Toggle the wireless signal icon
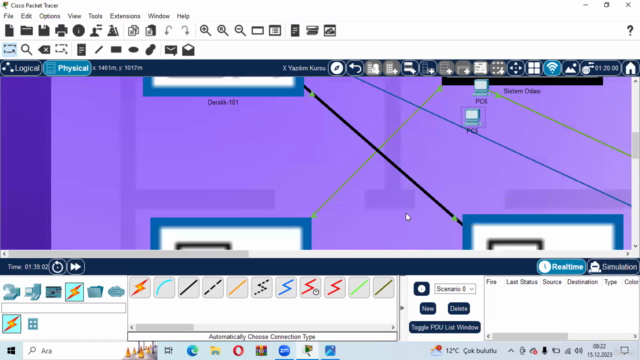This screenshot has height=360, width=640. click(x=552, y=68)
